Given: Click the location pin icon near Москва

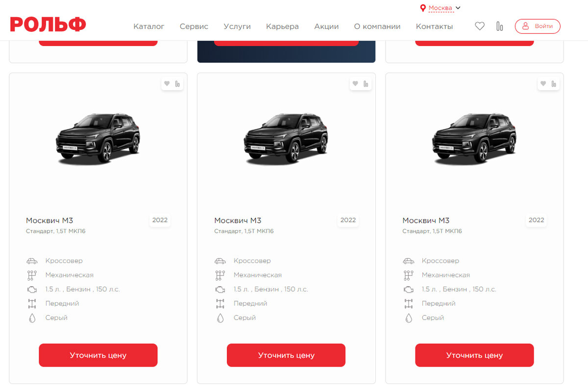Looking at the screenshot, I should click(423, 8).
